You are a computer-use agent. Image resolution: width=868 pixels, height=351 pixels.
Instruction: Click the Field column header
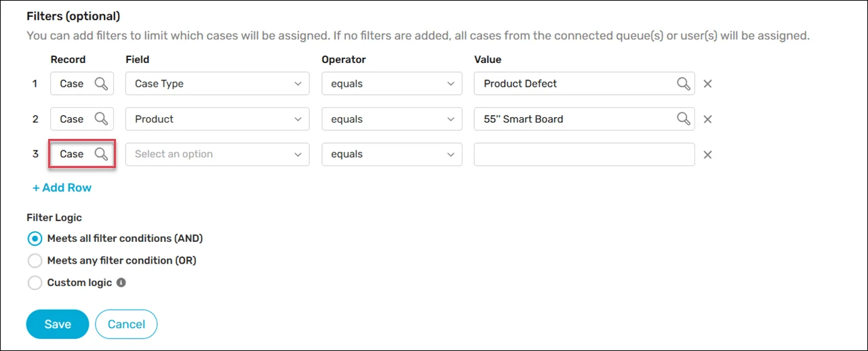point(138,60)
